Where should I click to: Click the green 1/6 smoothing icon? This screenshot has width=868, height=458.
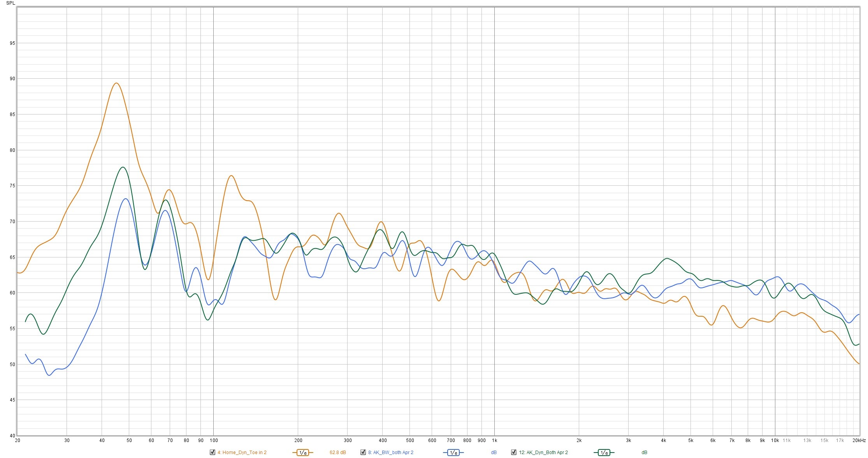click(604, 453)
